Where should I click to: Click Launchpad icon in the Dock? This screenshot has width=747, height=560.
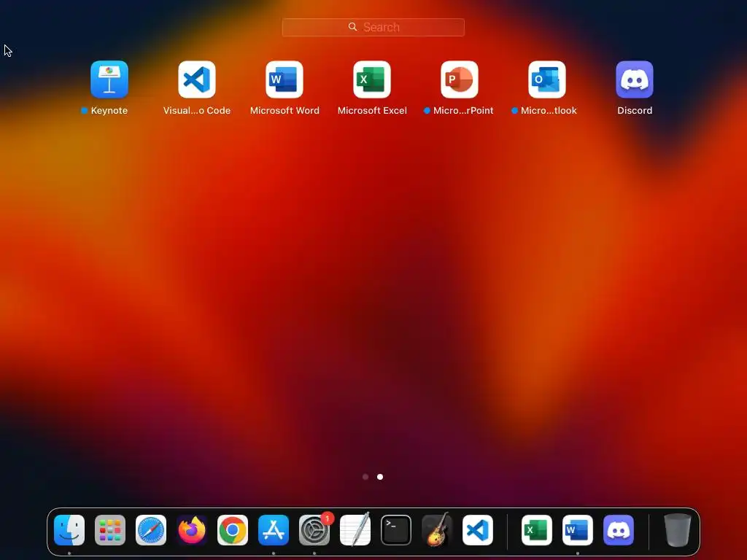pos(110,530)
